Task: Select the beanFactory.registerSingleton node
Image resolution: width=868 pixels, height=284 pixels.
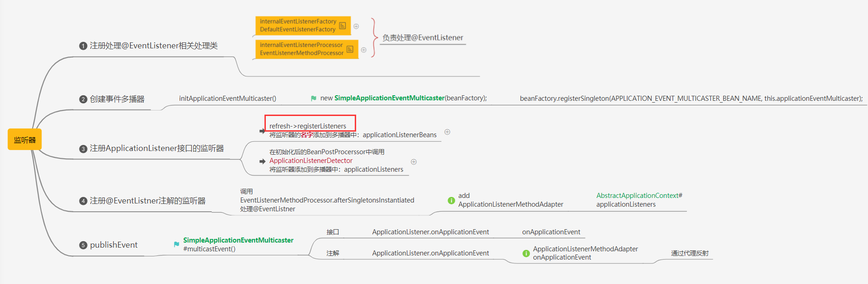Action: [691, 99]
